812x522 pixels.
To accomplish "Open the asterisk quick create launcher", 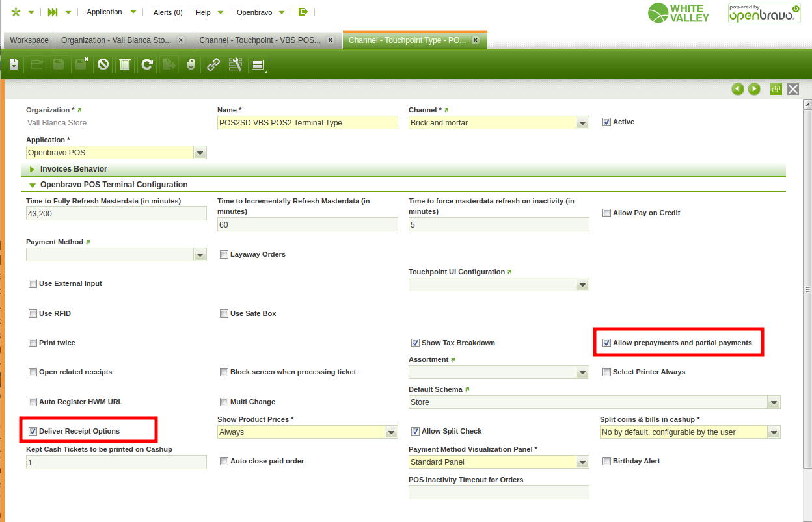I will pyautogui.click(x=16, y=12).
